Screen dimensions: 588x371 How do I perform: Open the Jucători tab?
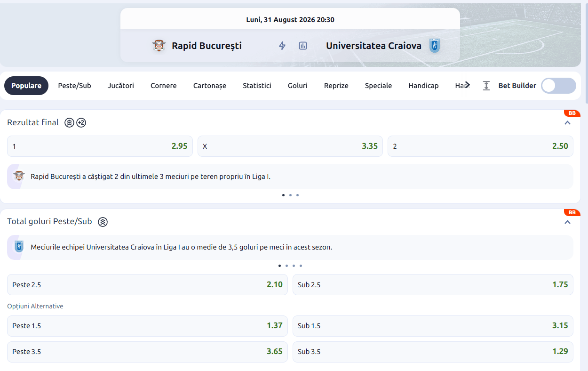pos(121,86)
